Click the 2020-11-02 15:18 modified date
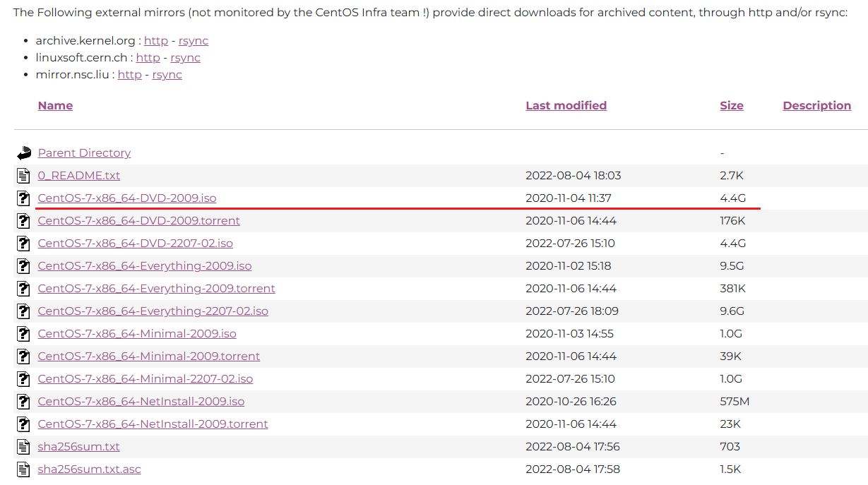Image resolution: width=868 pixels, height=485 pixels. [x=569, y=265]
